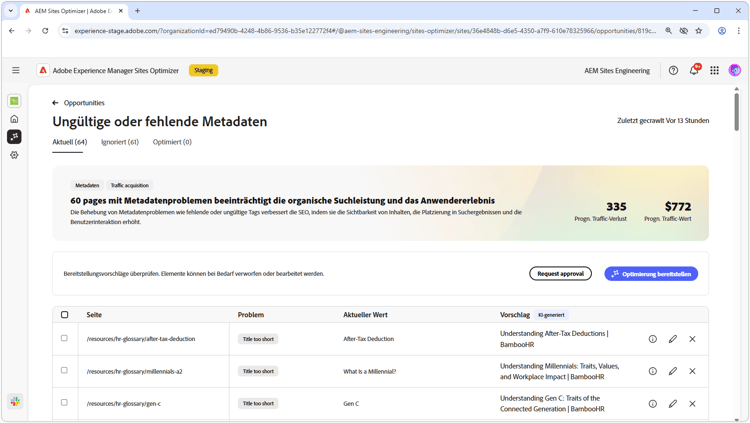Click the colorful Slack icon in sidebar

15,401
